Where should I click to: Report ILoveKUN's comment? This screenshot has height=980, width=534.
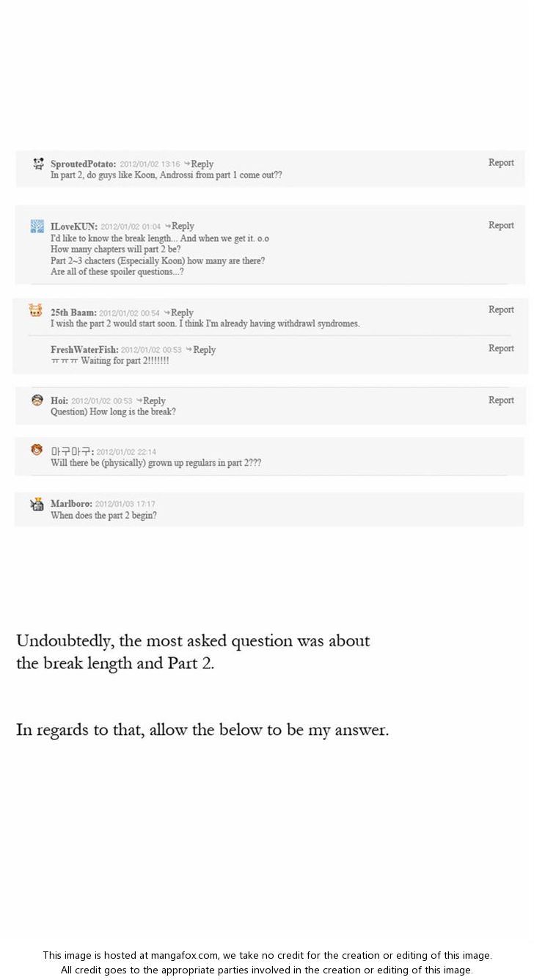[501, 225]
